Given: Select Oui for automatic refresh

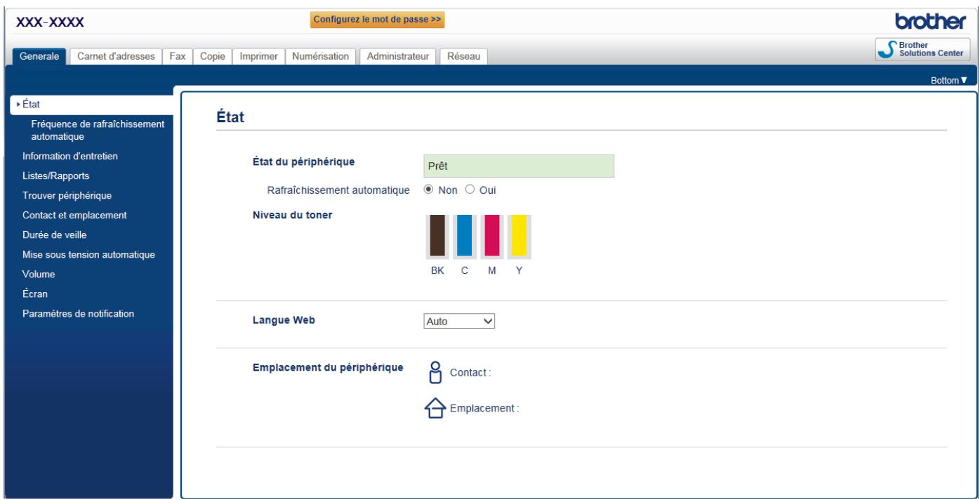Looking at the screenshot, I should tap(470, 190).
